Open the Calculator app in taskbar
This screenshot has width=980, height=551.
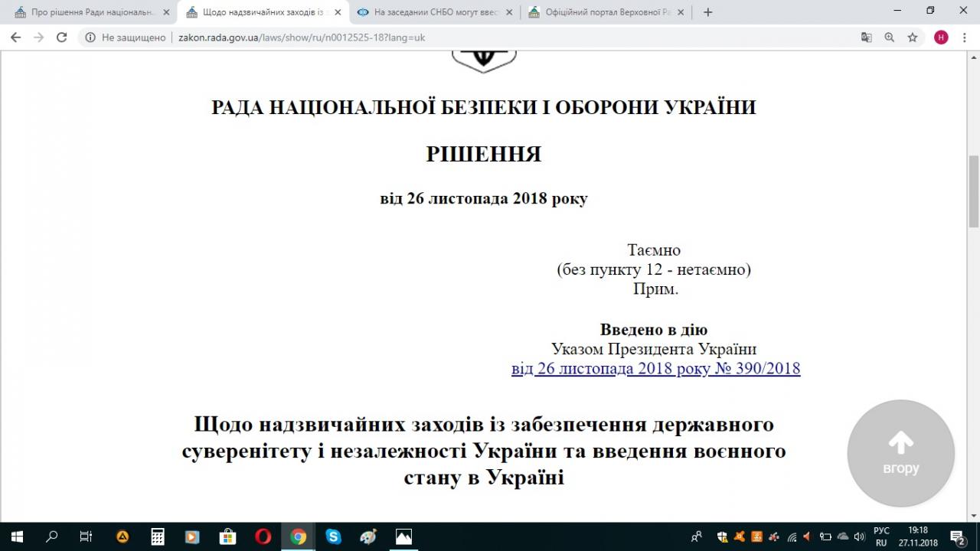[x=157, y=536]
